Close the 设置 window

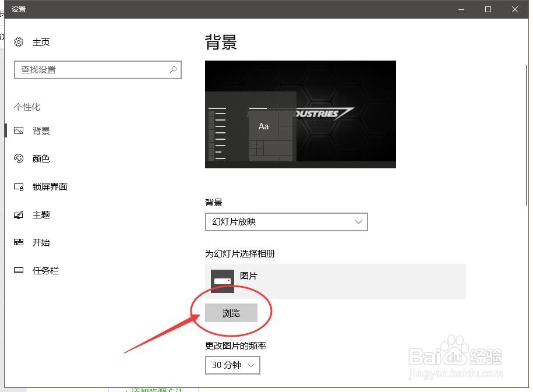[x=515, y=9]
